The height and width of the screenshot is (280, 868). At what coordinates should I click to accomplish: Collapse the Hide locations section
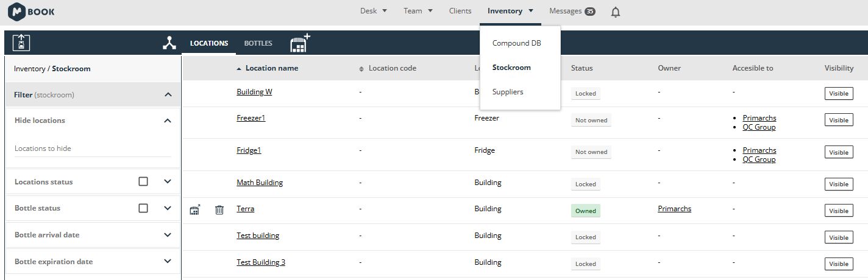(168, 121)
